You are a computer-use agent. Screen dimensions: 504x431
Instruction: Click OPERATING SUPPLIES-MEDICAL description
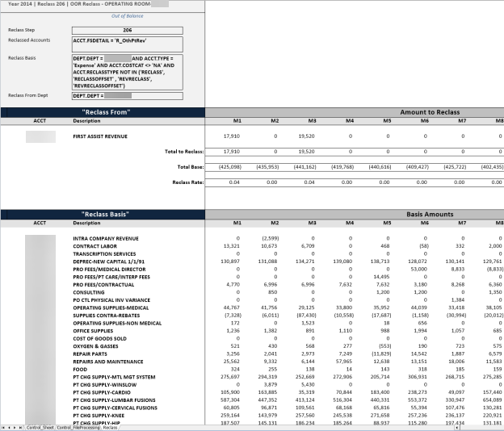(111, 308)
